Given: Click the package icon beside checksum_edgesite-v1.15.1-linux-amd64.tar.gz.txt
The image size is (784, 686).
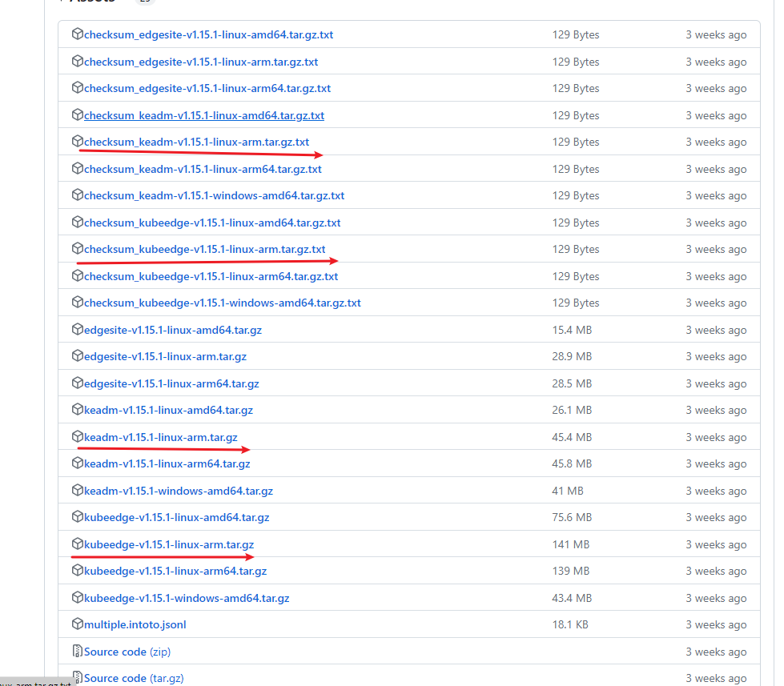Looking at the screenshot, I should point(77,34).
